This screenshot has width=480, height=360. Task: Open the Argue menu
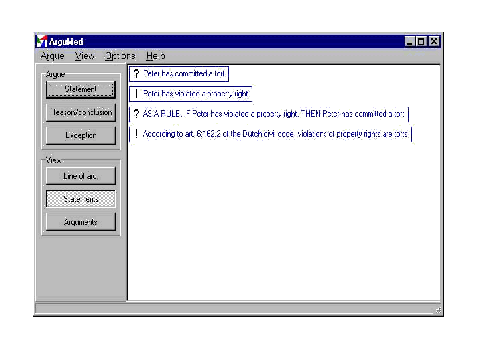coord(52,56)
